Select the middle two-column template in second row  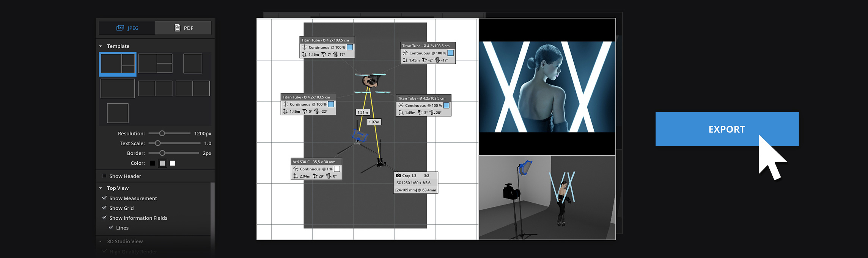[x=155, y=88]
